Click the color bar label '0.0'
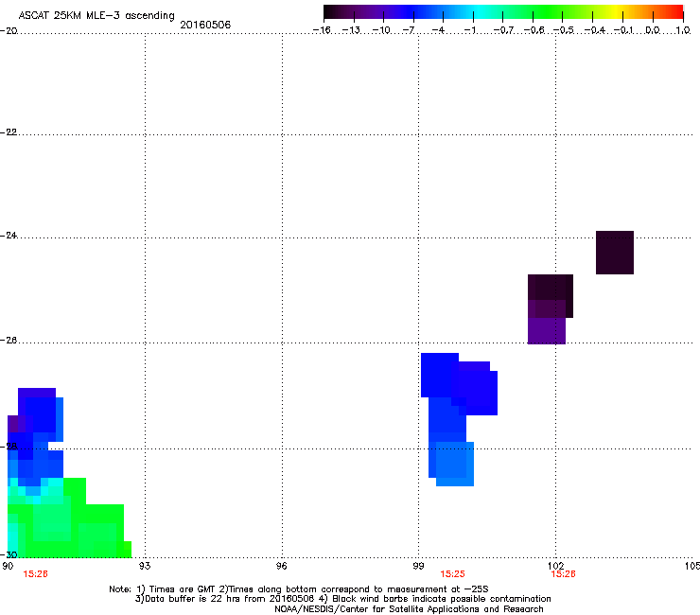 tap(653, 30)
